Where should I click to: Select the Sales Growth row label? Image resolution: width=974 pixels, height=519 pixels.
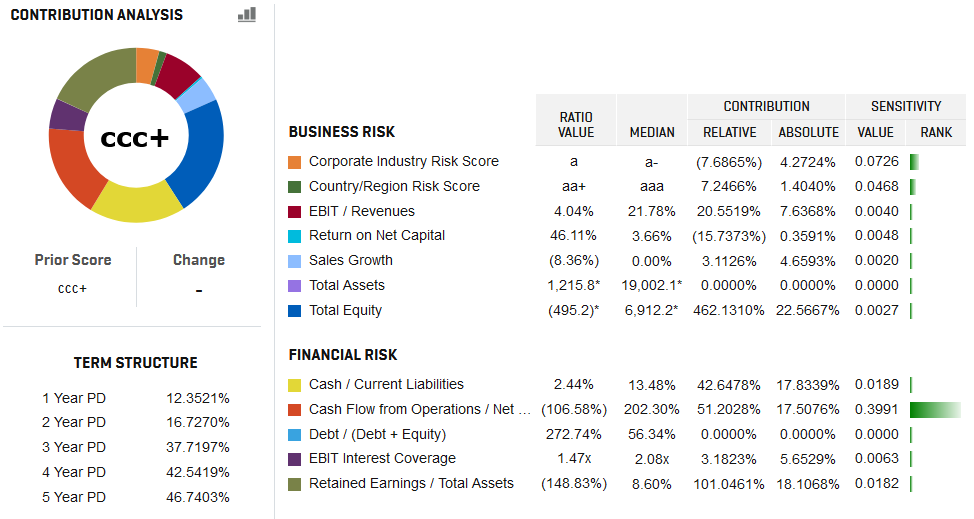point(350,261)
